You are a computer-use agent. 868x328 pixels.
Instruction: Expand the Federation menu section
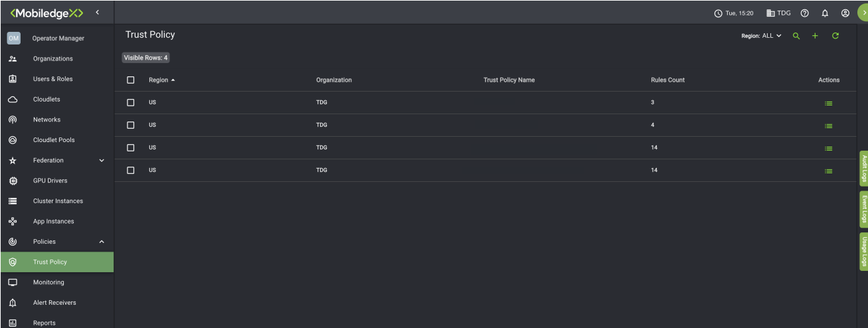point(102,161)
